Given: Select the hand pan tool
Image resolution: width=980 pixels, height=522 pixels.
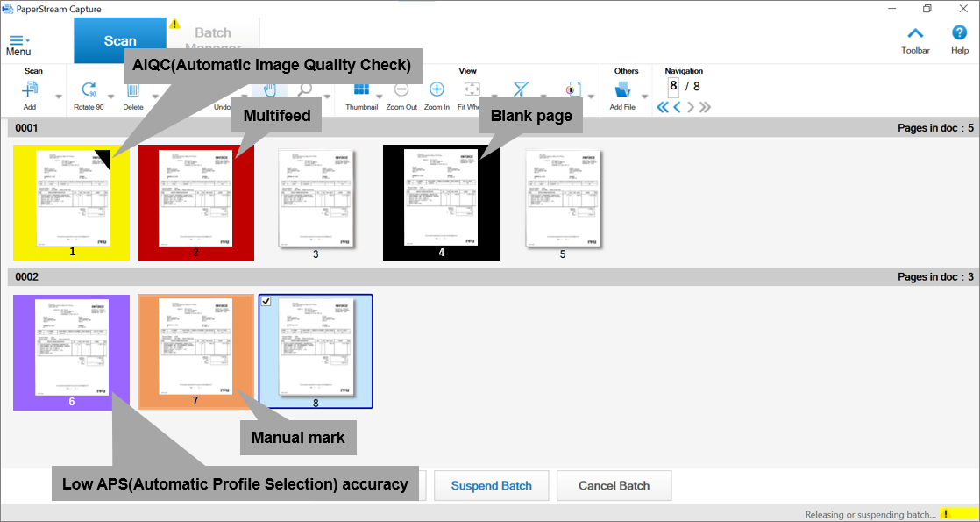Looking at the screenshot, I should 269,90.
